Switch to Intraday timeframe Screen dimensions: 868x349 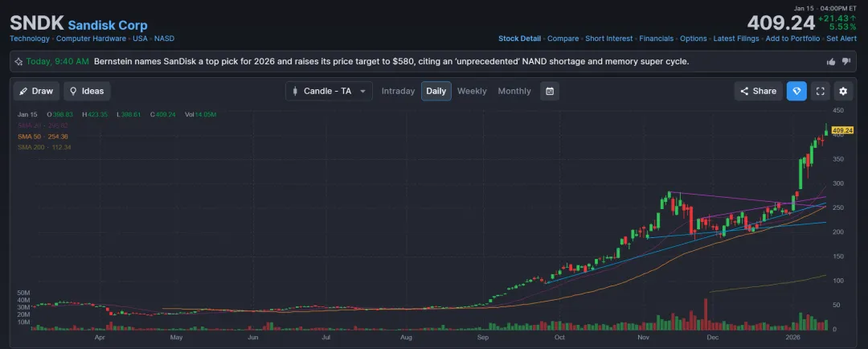[x=398, y=92]
